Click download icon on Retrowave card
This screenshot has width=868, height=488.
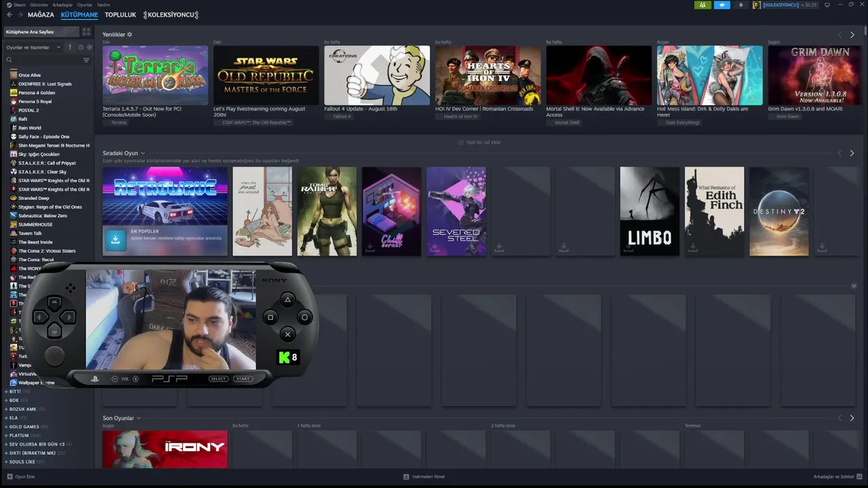tap(115, 240)
